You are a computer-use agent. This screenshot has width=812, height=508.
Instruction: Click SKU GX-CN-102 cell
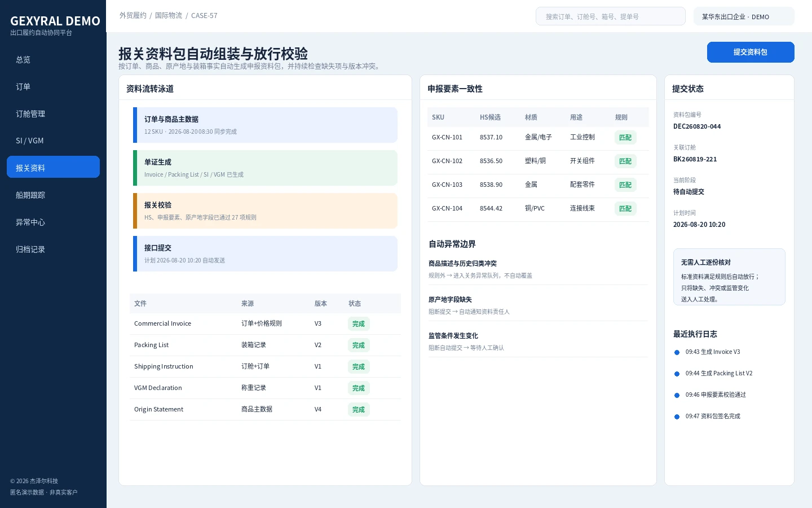click(447, 161)
